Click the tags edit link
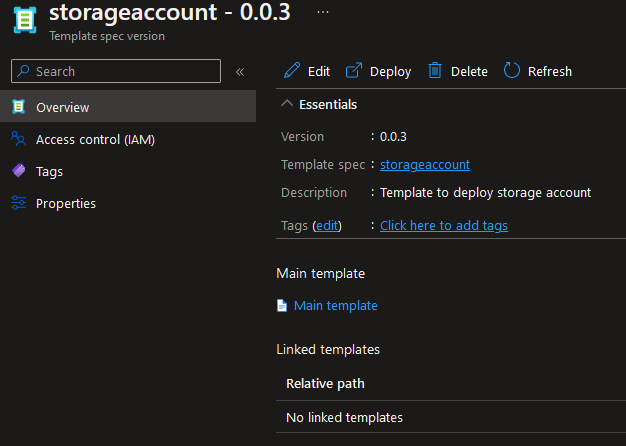 click(x=327, y=226)
